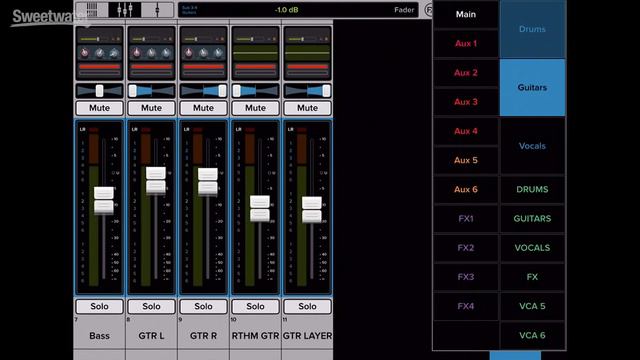Click the GTR LAYER channel fader cap
Image resolution: width=640 pixels, height=360 pixels.
[x=312, y=209]
